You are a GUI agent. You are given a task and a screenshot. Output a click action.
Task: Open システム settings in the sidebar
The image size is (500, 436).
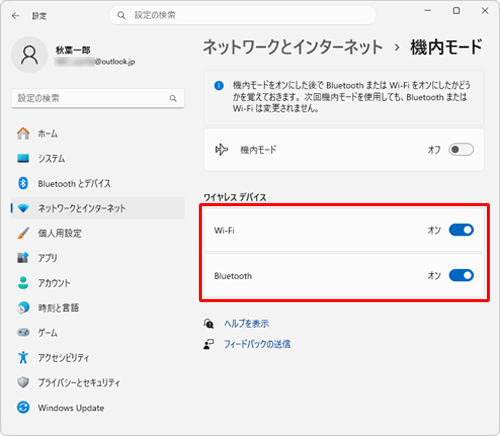tap(98, 158)
